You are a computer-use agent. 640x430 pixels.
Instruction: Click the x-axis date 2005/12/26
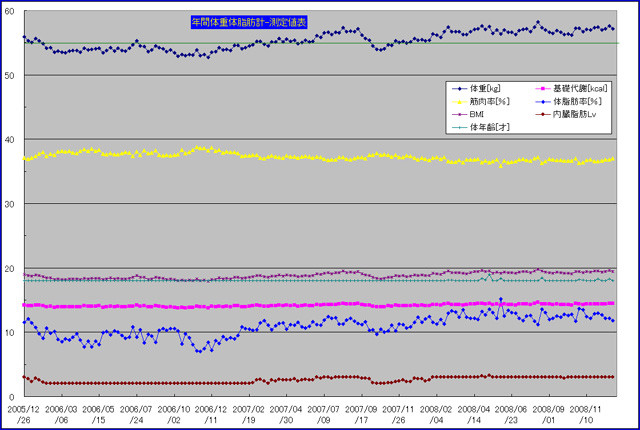24,414
